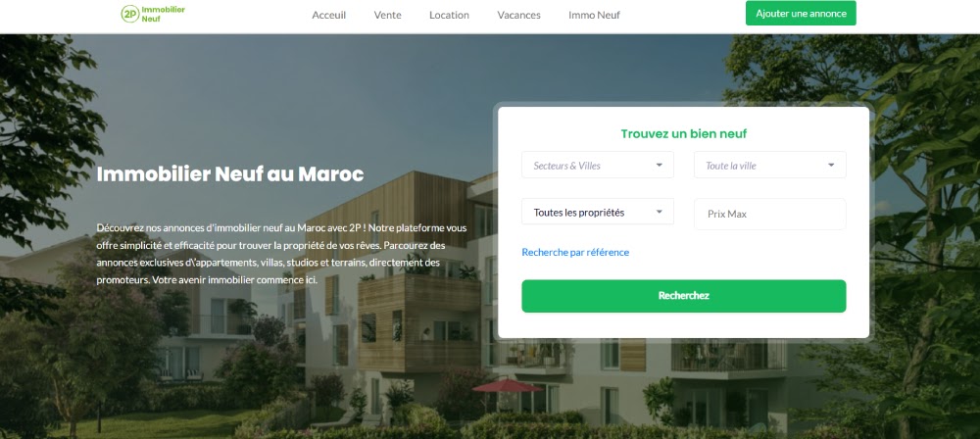Viewport: 980px width, 439px height.
Task: Go to the Accueil menu item
Action: tap(328, 15)
